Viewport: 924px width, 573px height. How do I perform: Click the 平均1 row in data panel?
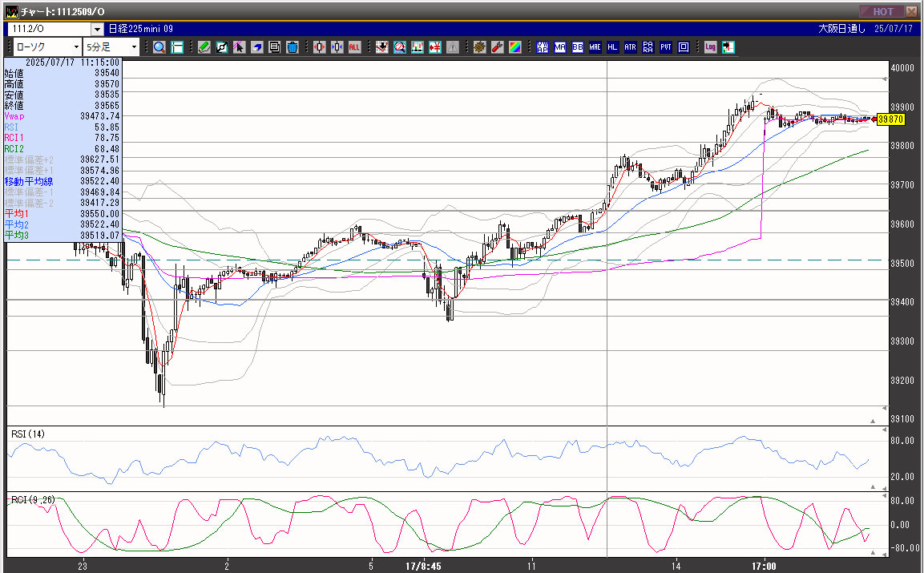[x=62, y=213]
